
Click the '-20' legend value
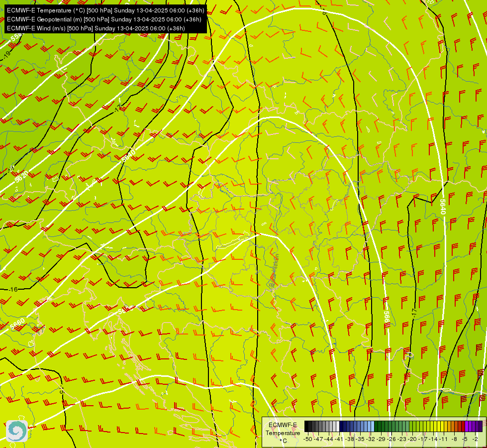coord(412,439)
